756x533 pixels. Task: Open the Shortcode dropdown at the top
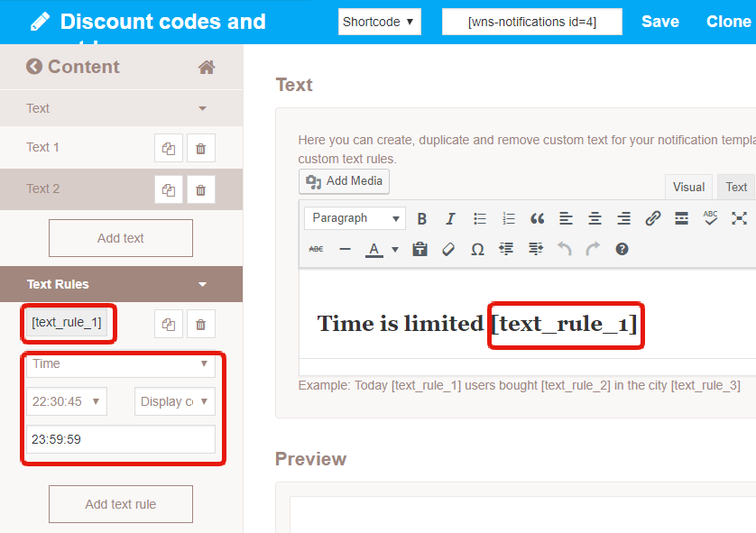coord(379,21)
